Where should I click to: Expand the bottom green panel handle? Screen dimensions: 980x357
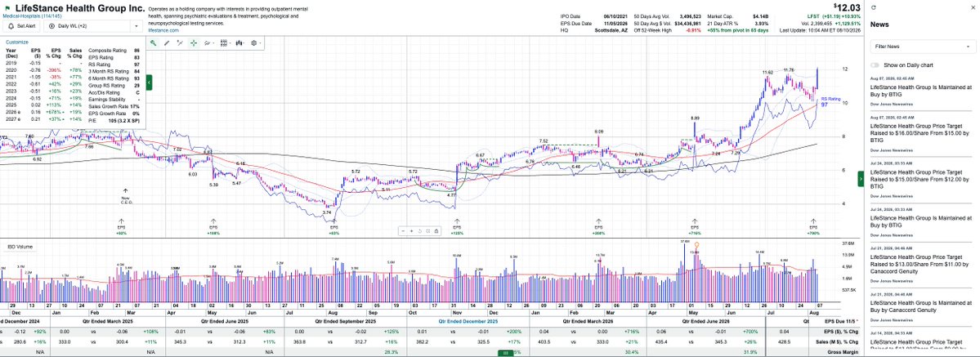pyautogui.click(x=505, y=353)
